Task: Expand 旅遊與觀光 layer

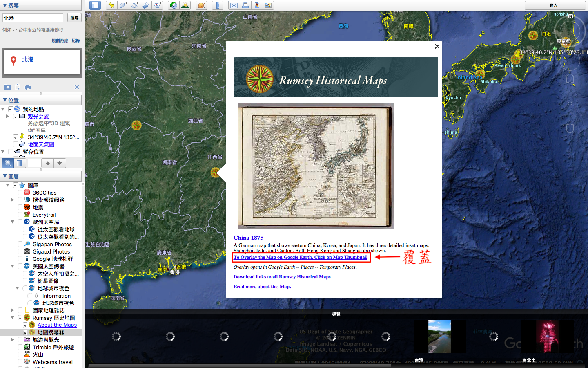Action: coord(12,340)
